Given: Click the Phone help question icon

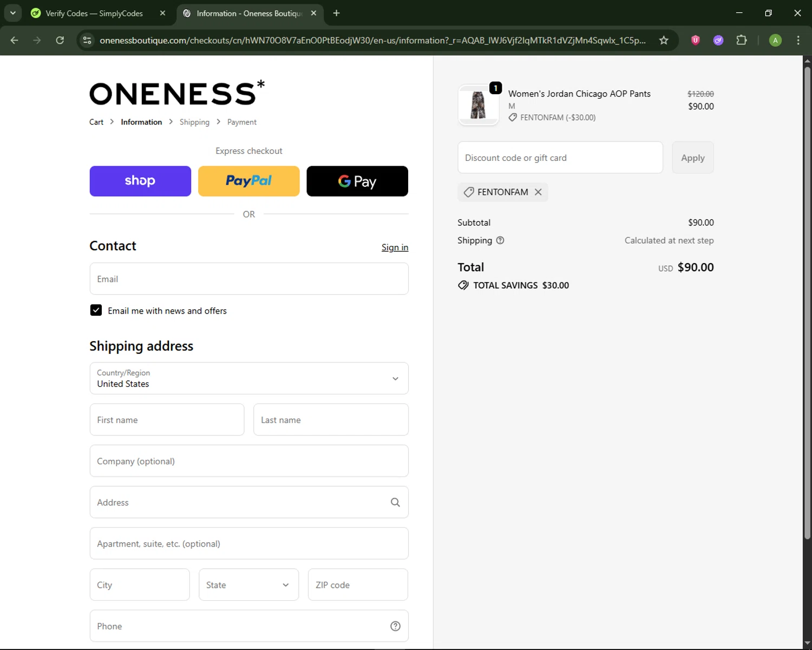Looking at the screenshot, I should click(395, 626).
